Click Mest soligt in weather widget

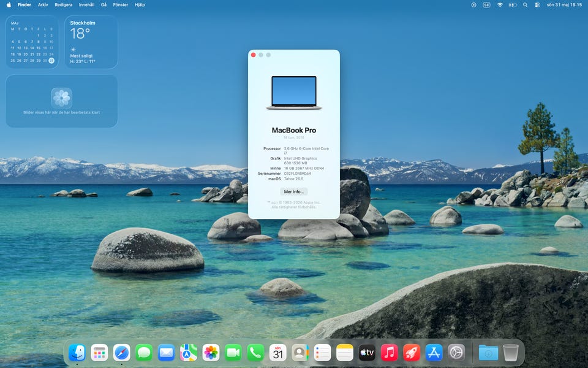81,56
